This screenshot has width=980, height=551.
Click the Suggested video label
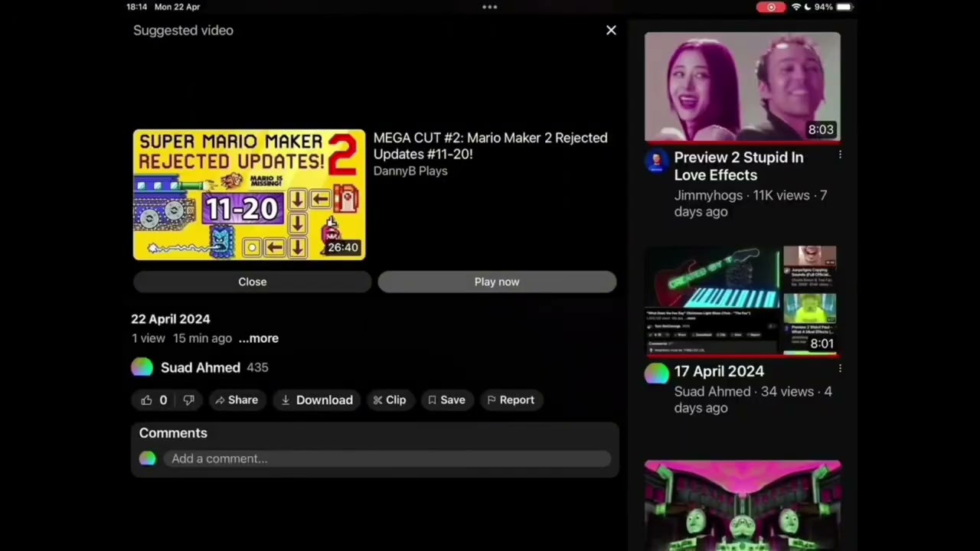(x=183, y=31)
